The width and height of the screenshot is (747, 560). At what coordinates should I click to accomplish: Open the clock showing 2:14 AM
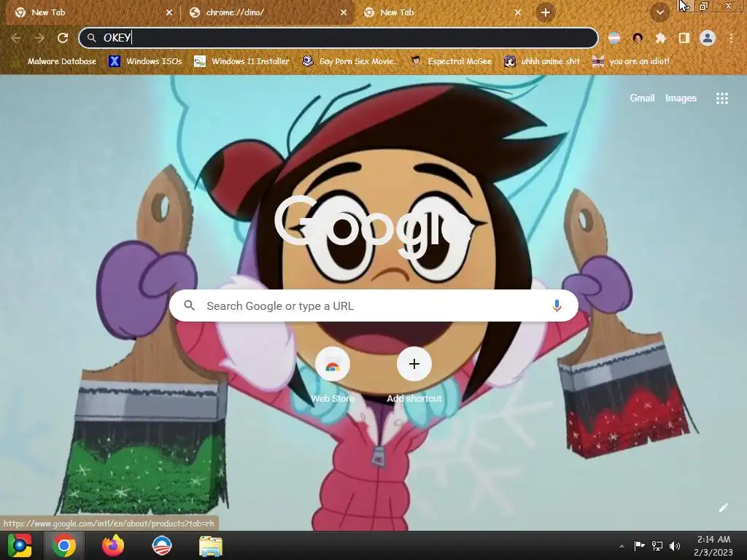point(713,545)
